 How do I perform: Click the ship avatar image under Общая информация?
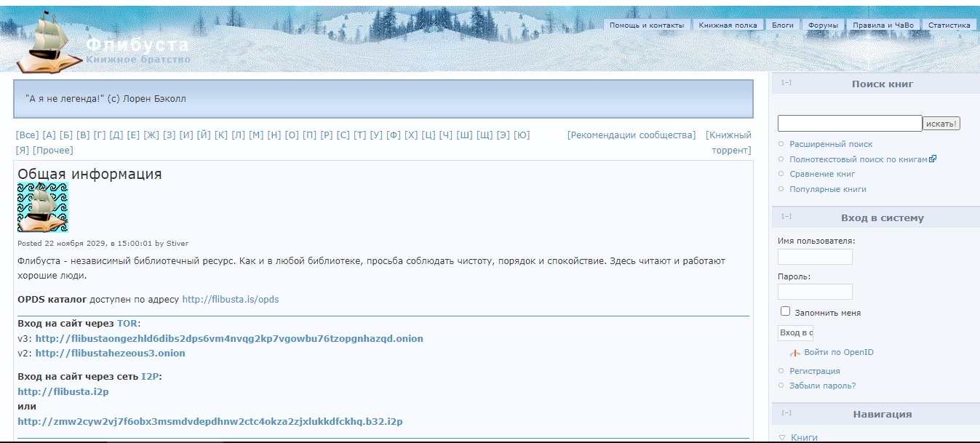coord(43,207)
